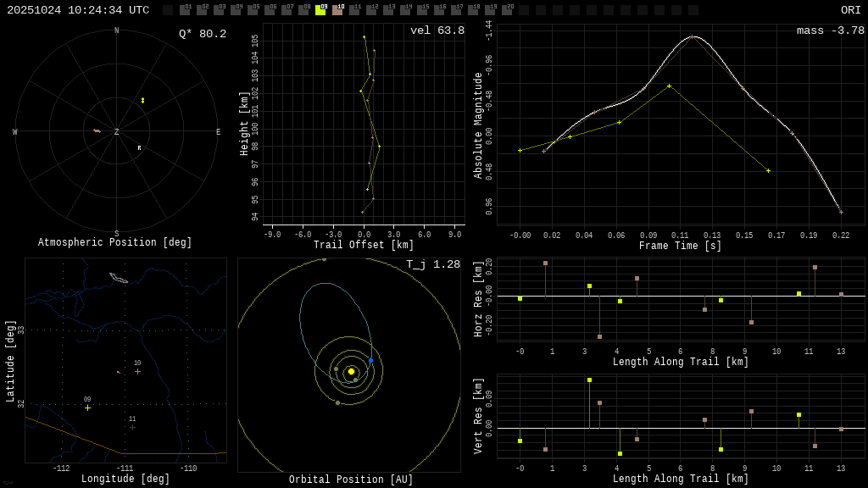Image resolution: width=868 pixels, height=488 pixels.
Task: Click the blue Earth dot on the orbit
Action: (370, 361)
